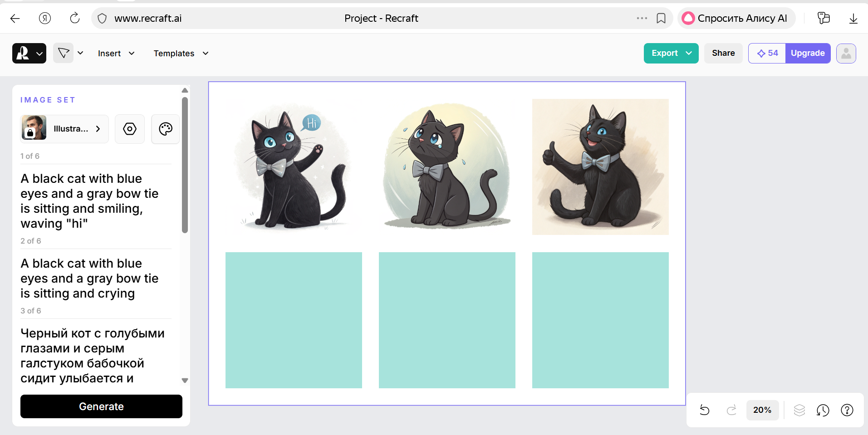Open the help question mark

(x=847, y=410)
